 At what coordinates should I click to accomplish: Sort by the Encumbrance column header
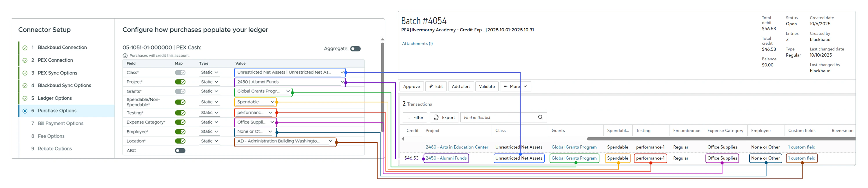686,131
